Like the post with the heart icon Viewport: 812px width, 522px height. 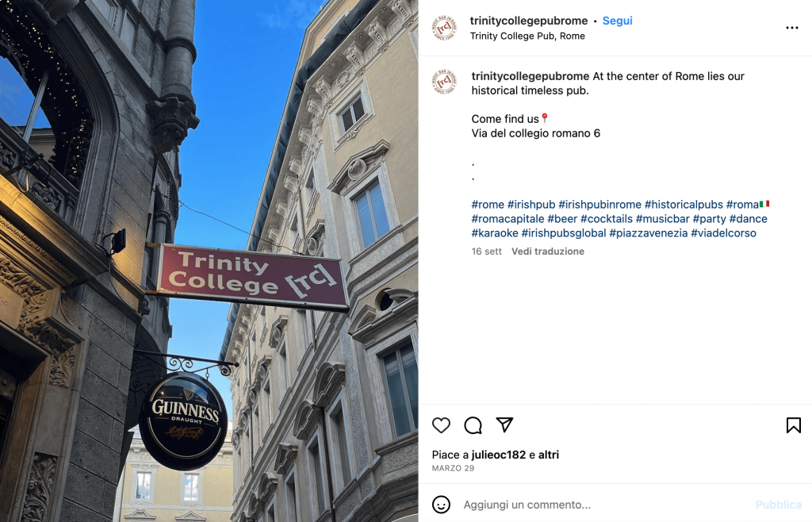click(441, 425)
